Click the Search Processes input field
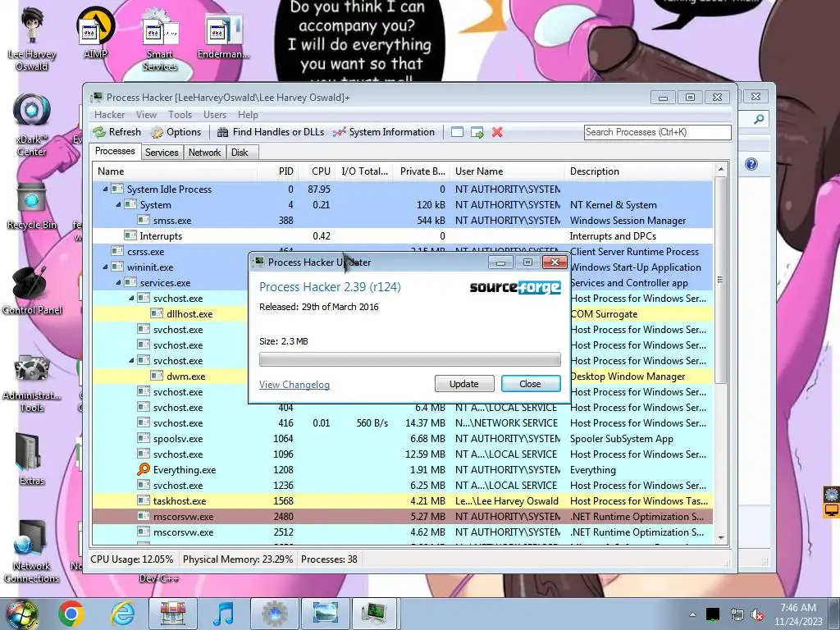 coord(657,132)
